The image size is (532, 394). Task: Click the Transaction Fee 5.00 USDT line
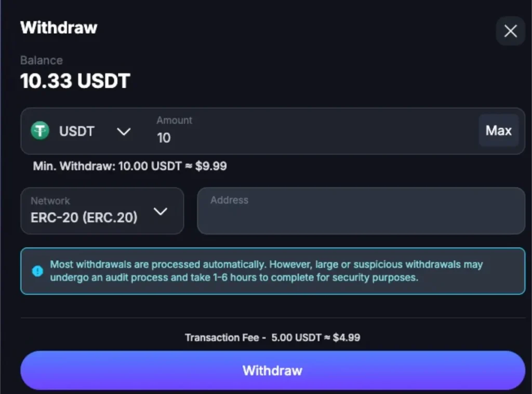[x=272, y=337]
